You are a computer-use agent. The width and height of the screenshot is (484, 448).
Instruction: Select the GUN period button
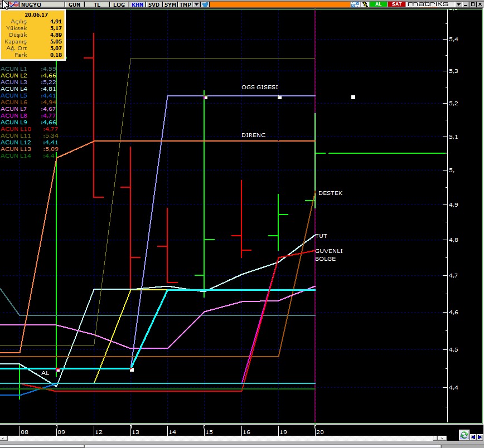[x=74, y=4]
